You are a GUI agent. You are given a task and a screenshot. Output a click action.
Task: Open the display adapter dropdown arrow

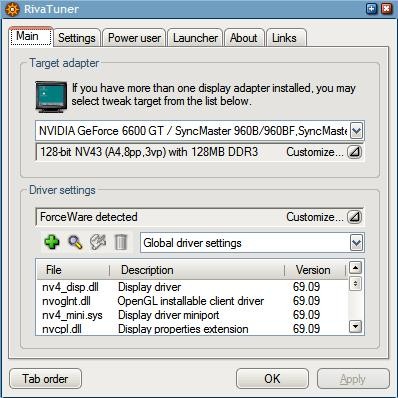tap(356, 130)
